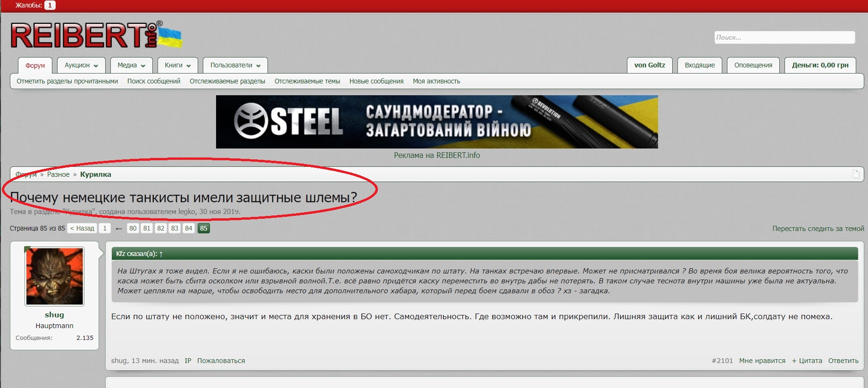The height and width of the screenshot is (388, 868).
Task: Click the Поиск search field
Action: 785,37
